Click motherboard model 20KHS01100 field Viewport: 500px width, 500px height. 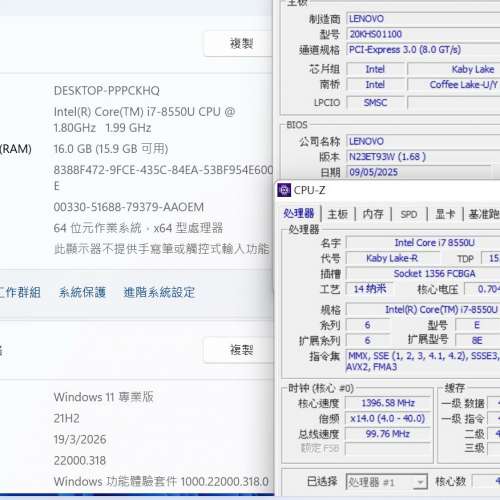(x=423, y=34)
